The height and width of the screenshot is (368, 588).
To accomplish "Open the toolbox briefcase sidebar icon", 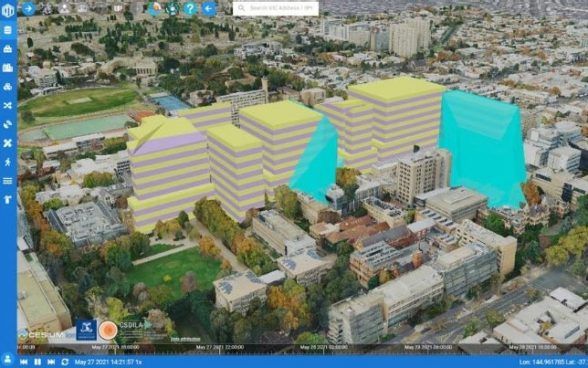I will 8,49.
